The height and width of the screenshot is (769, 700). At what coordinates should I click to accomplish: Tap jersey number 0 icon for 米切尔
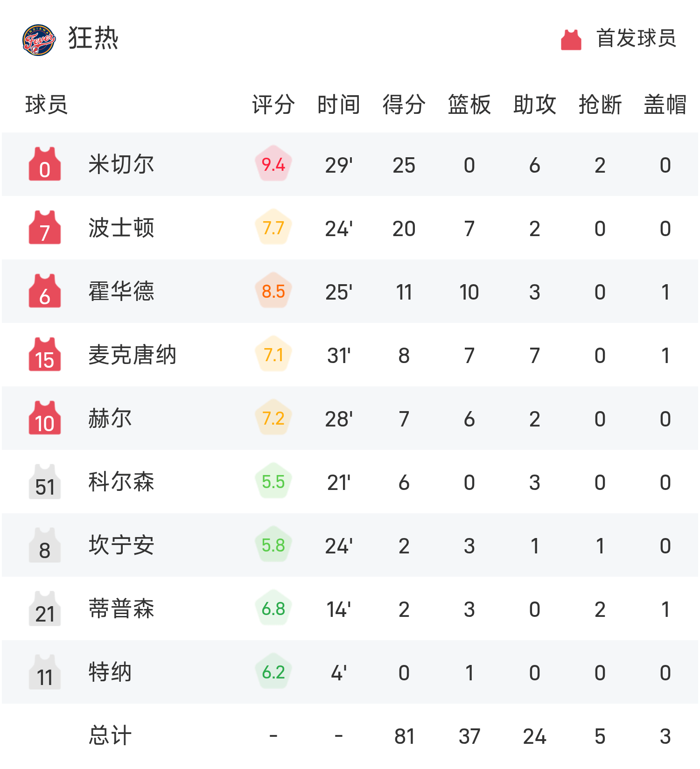(45, 165)
